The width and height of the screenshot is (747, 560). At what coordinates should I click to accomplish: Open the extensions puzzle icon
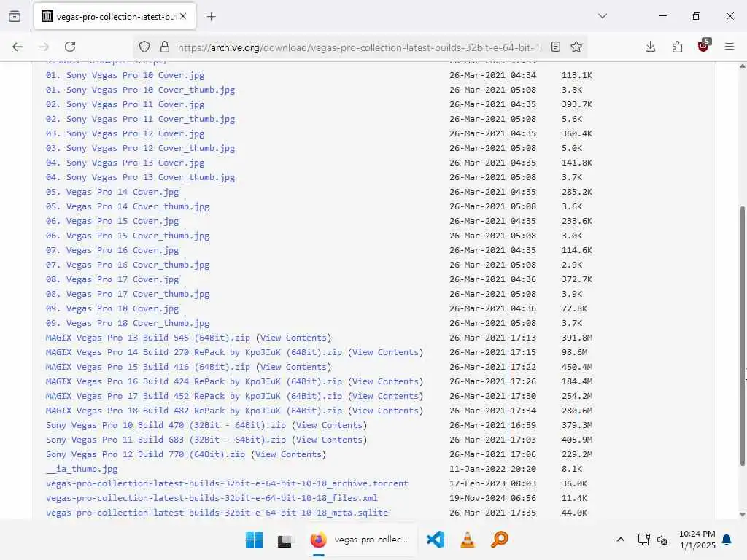tap(677, 47)
